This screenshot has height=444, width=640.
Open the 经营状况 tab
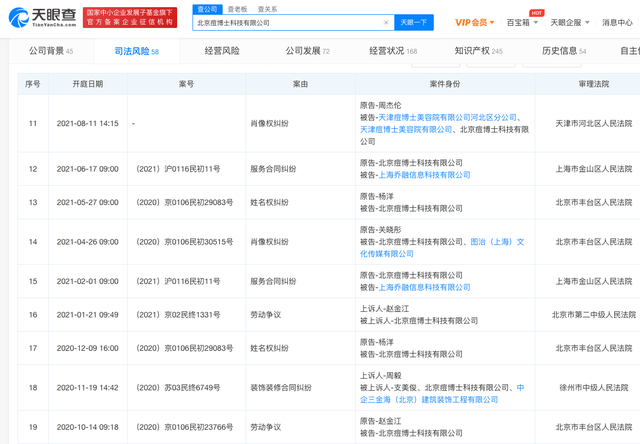coord(393,51)
